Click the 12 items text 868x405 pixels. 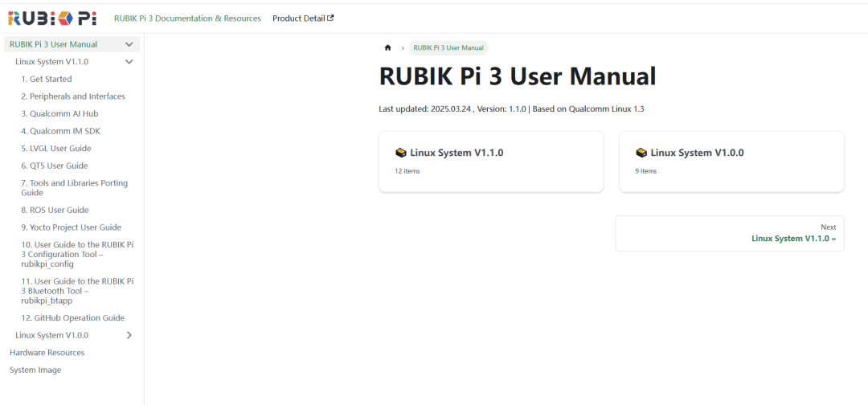(407, 171)
